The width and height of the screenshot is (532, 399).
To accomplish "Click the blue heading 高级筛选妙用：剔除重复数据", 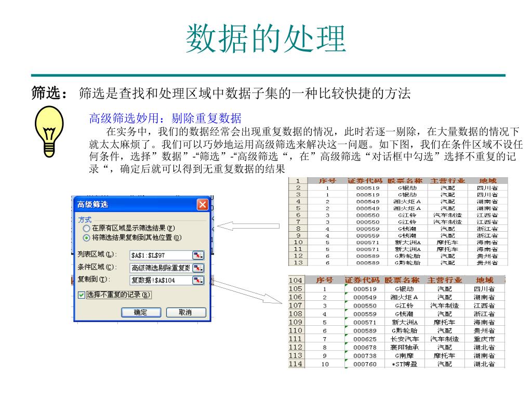I will point(165,118).
